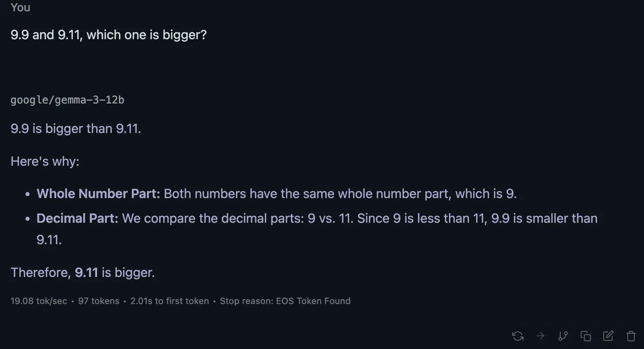This screenshot has width=644, height=349.
Task: Click "Stop reason: EOS Token Found"
Action: (285, 301)
